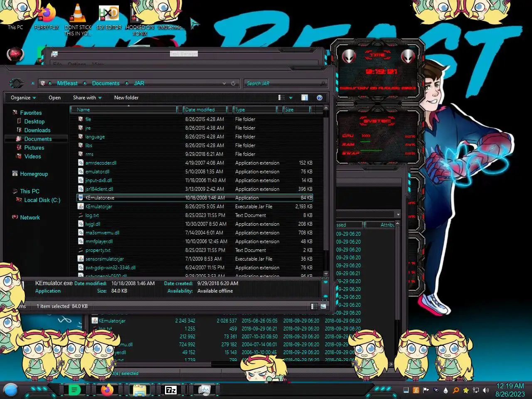Click the New folder button
This screenshot has width=532, height=399.
(126, 98)
